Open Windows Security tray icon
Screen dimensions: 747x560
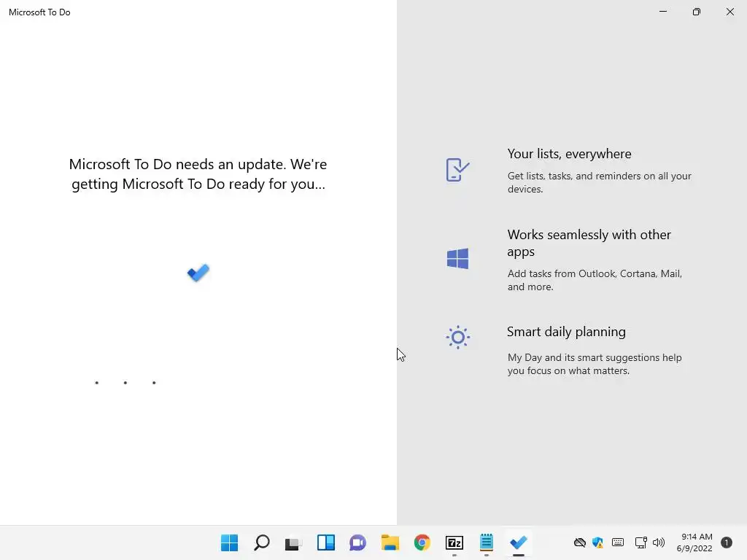pyautogui.click(x=597, y=542)
